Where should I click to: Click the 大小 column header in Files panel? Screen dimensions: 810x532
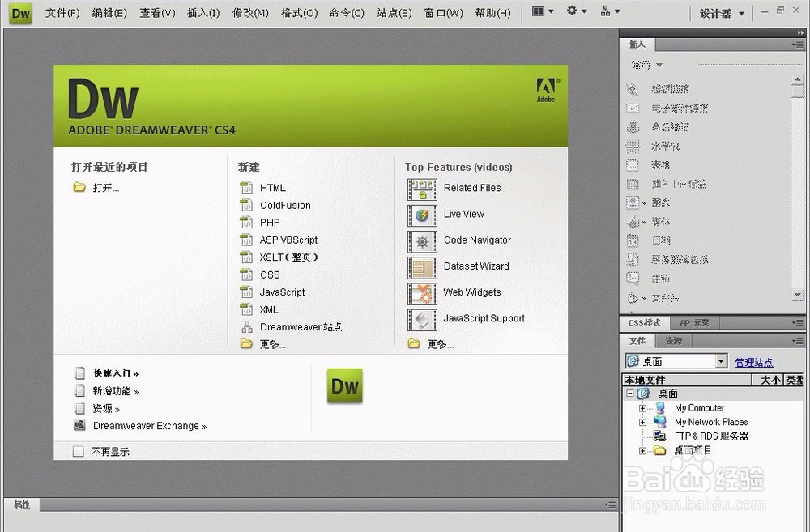point(768,380)
